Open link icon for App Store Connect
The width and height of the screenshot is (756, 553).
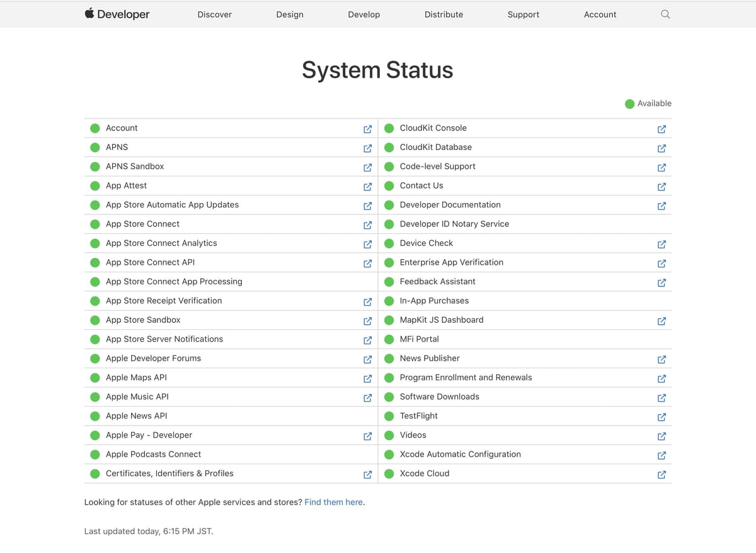point(367,225)
